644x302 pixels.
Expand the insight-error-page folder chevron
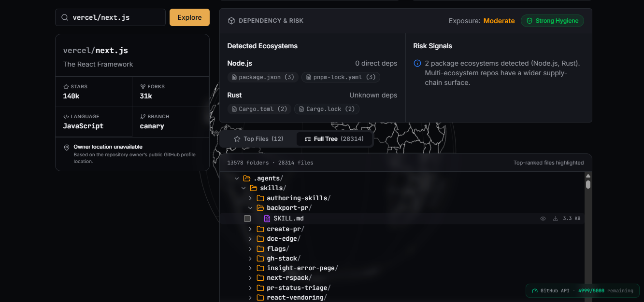click(x=250, y=268)
